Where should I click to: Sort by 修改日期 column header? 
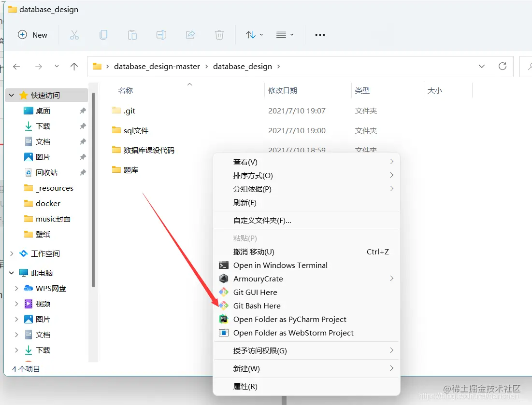[x=282, y=90]
